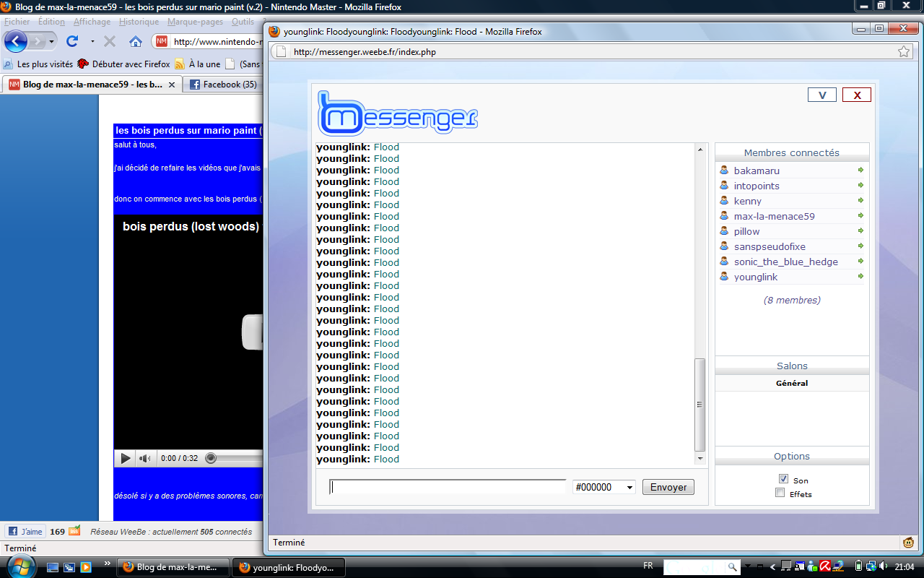The height and width of the screenshot is (578, 924).
Task: Open the back/forward history dropdown arrow
Action: pyautogui.click(x=53, y=42)
